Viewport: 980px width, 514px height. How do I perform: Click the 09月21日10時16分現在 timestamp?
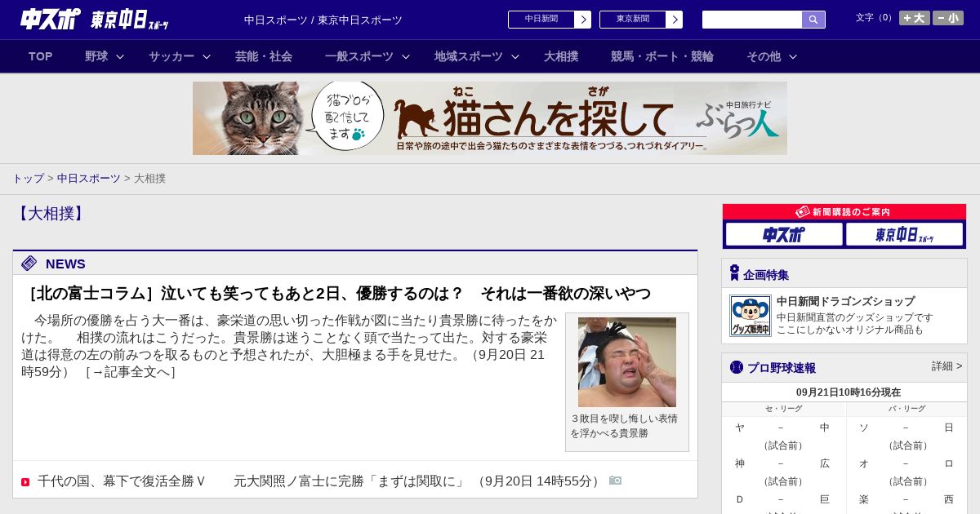[x=849, y=392]
